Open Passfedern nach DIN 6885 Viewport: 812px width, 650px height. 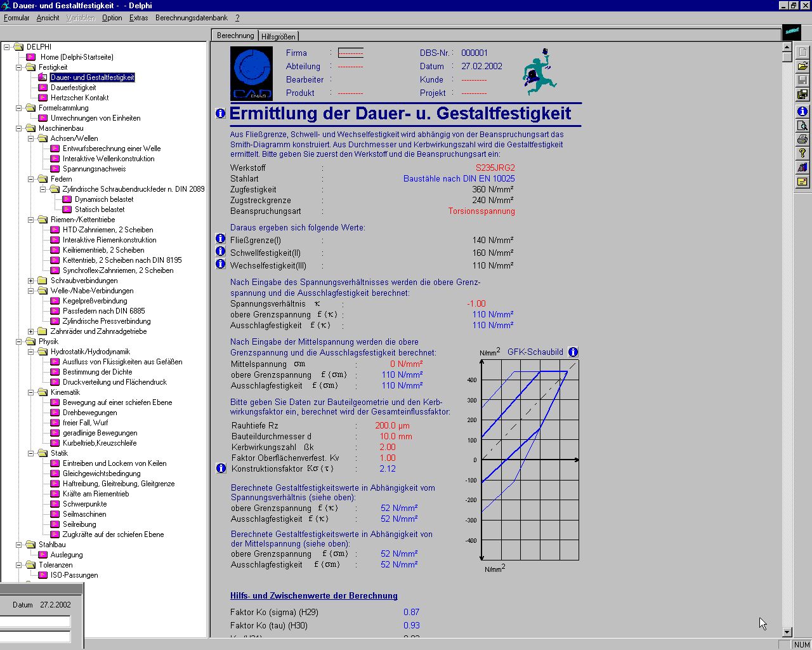pyautogui.click(x=104, y=311)
